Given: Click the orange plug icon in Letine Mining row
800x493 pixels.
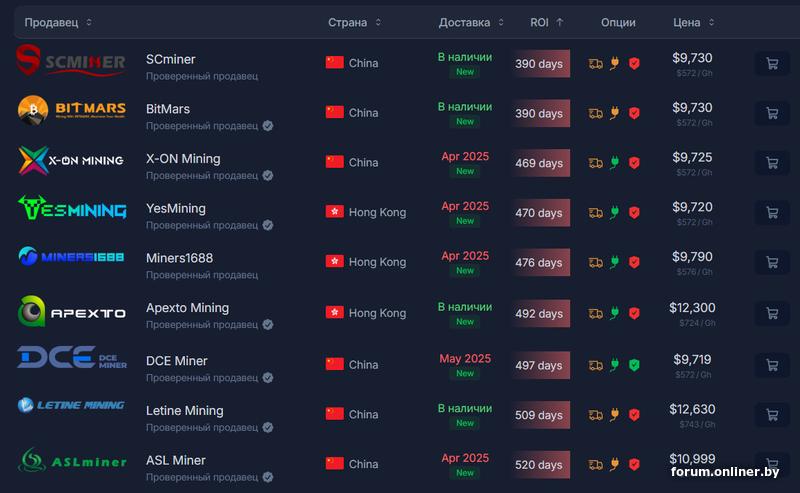Looking at the screenshot, I should 615,414.
